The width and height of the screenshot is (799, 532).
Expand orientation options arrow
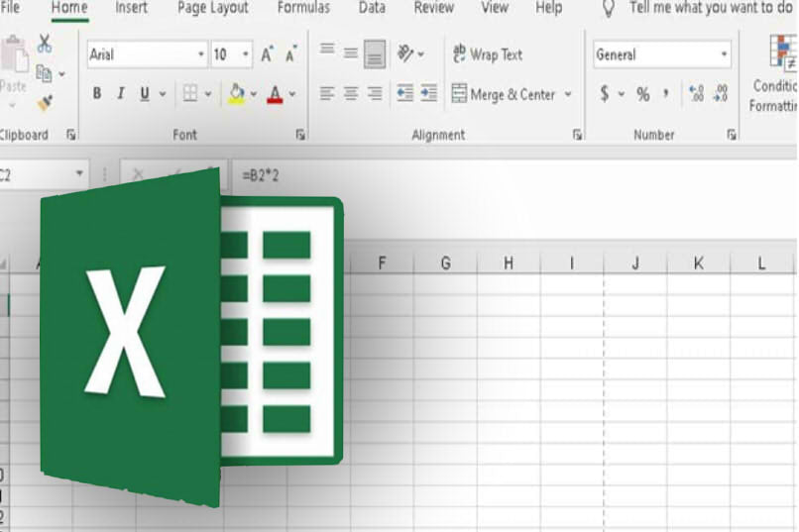(x=421, y=53)
